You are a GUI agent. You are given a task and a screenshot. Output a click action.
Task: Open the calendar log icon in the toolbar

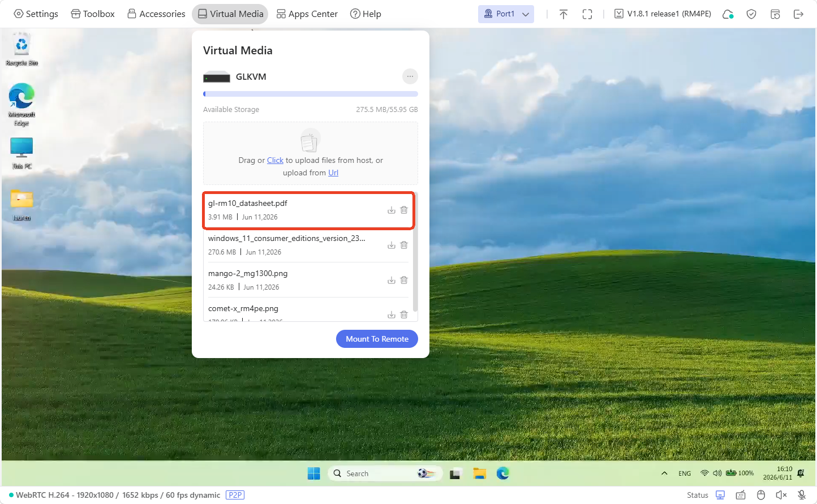pyautogui.click(x=775, y=14)
